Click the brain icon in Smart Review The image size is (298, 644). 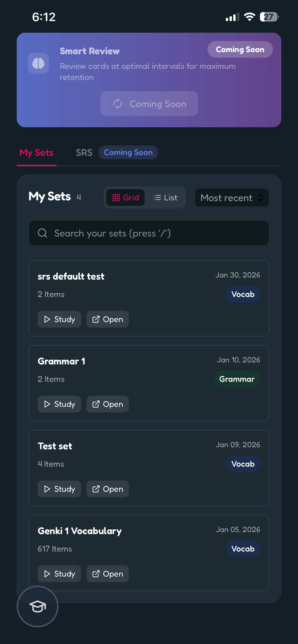pyautogui.click(x=38, y=63)
